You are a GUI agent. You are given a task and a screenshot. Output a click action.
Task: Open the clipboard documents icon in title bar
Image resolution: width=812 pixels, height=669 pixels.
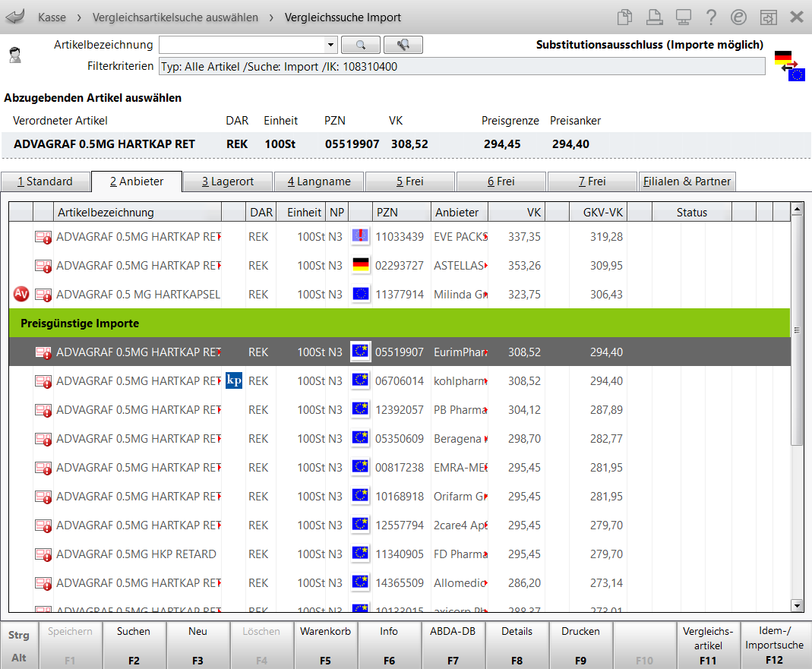coord(624,17)
